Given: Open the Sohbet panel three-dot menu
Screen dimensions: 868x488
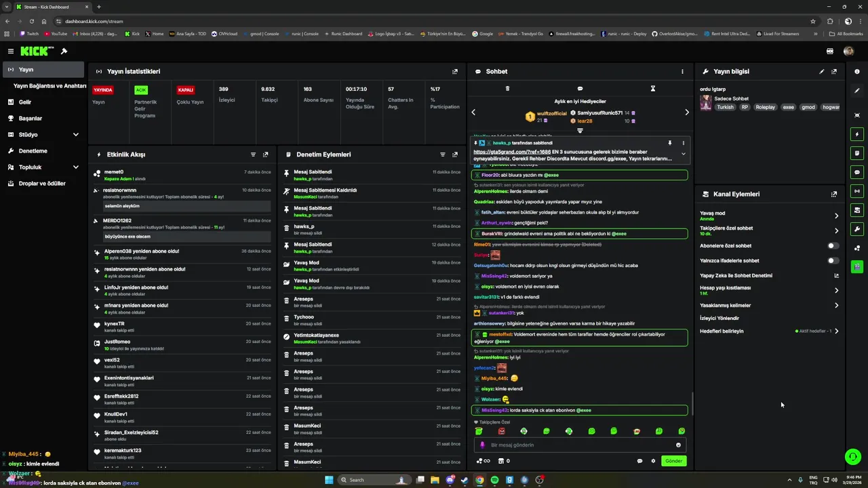Looking at the screenshot, I should [x=682, y=71].
